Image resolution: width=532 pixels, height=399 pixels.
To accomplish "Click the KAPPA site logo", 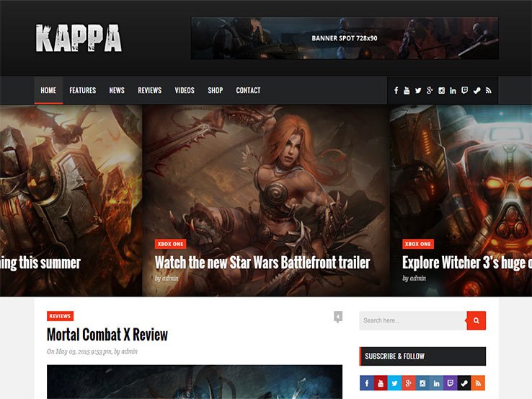I will (x=79, y=38).
